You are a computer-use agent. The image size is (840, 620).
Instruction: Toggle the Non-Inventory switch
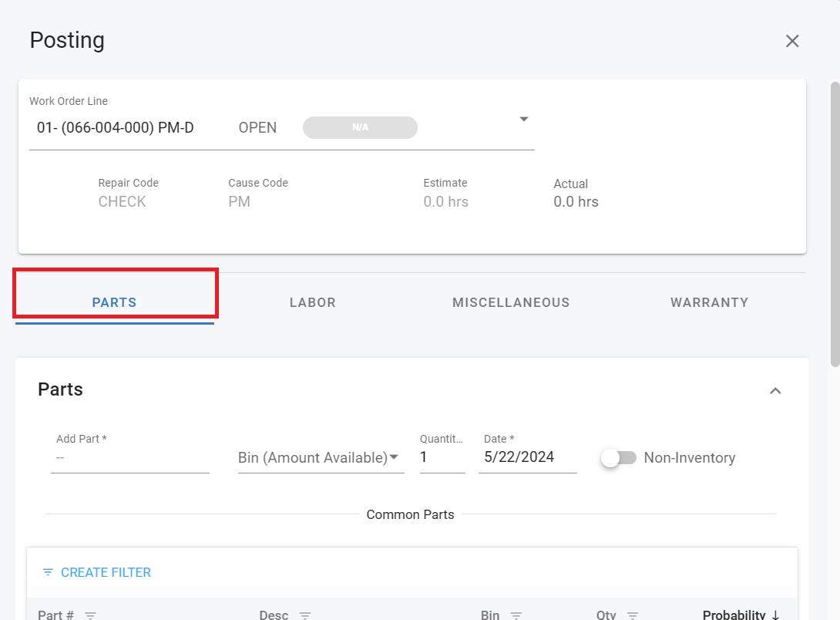(620, 458)
